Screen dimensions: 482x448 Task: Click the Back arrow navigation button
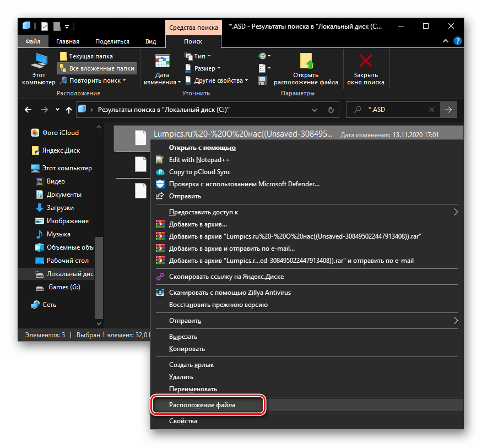click(x=28, y=110)
